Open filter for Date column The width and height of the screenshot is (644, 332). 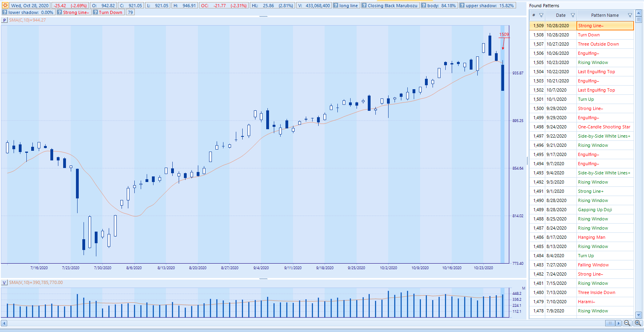pos(572,15)
